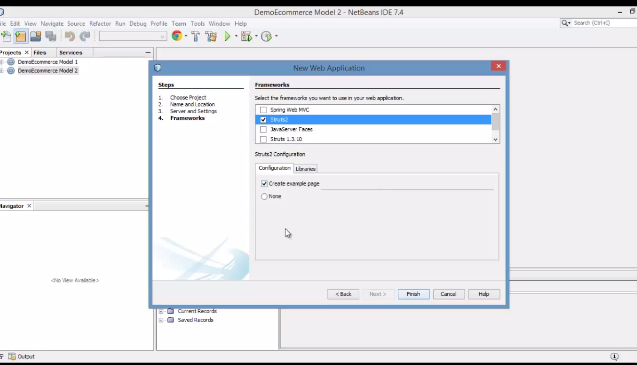The width and height of the screenshot is (637, 365).
Task: Click the Search (Ctrl+I) input field
Action: point(605,23)
